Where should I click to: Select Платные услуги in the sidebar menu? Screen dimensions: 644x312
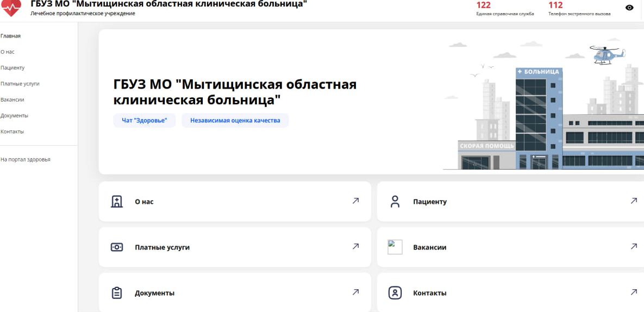tap(20, 84)
